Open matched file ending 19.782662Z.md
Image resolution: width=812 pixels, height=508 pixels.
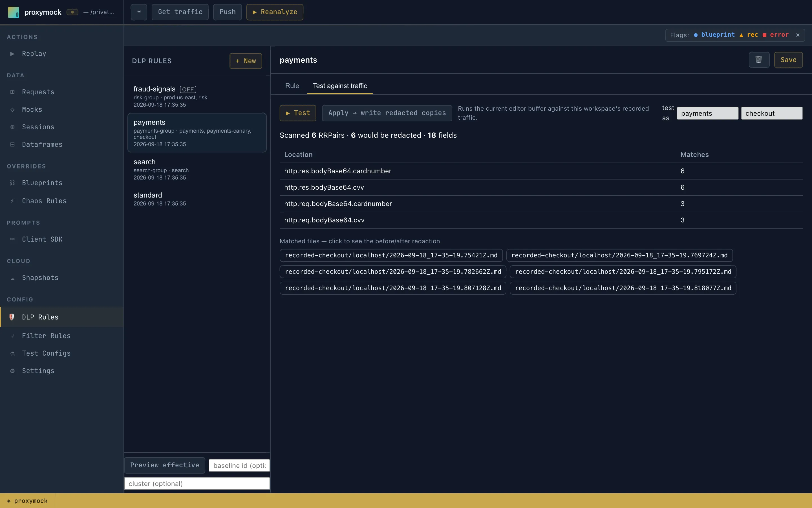coord(393,272)
